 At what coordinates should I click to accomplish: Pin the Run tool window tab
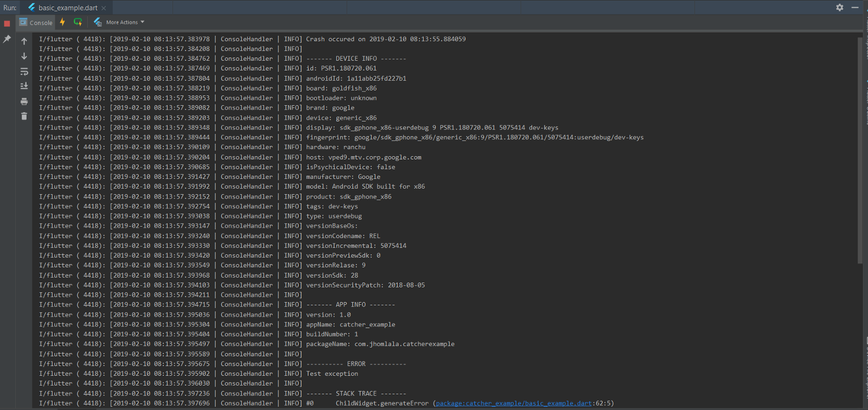pyautogui.click(x=7, y=39)
